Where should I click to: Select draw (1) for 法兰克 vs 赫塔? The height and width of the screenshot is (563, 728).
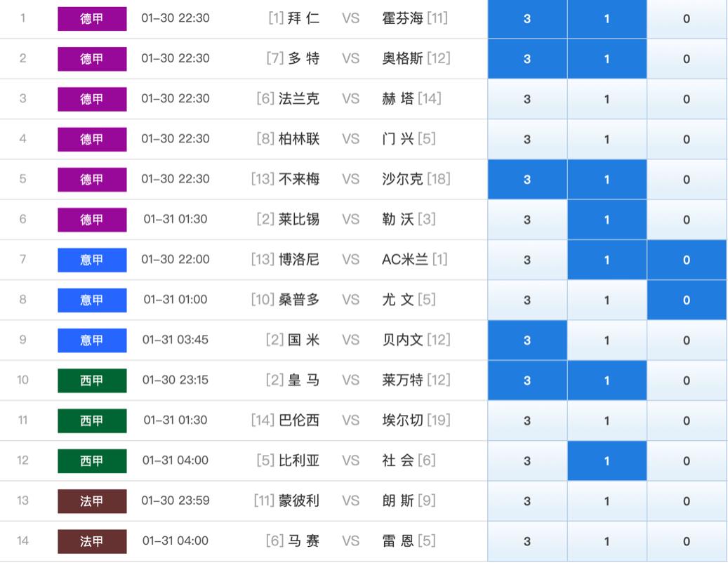tap(607, 99)
